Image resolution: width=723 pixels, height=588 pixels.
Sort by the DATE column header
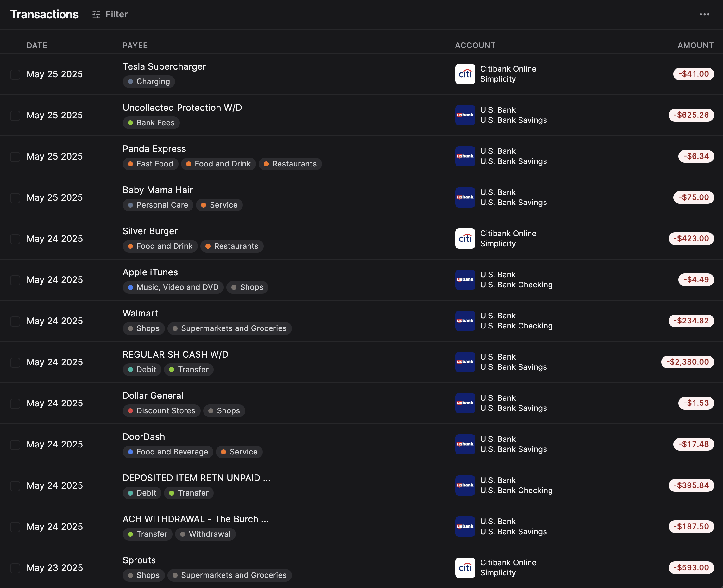(37, 45)
